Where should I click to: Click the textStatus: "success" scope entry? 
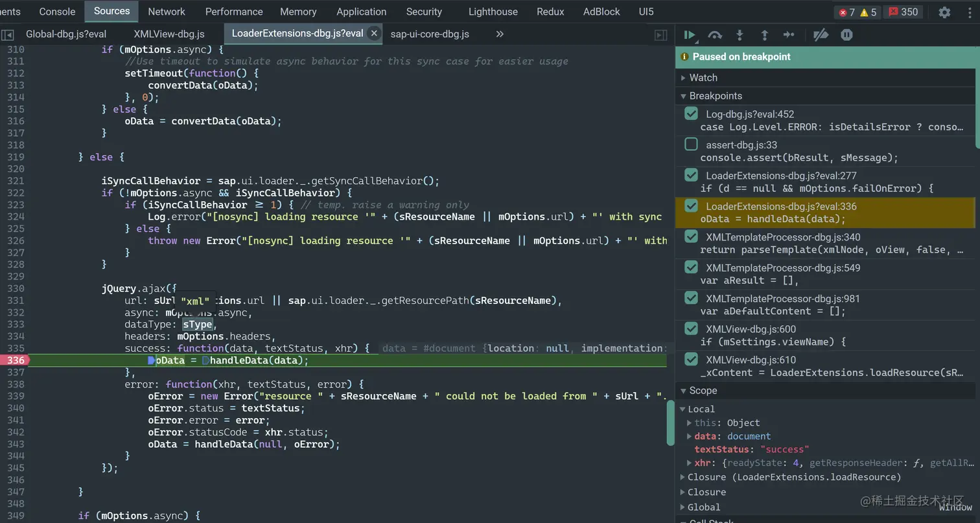(752, 449)
